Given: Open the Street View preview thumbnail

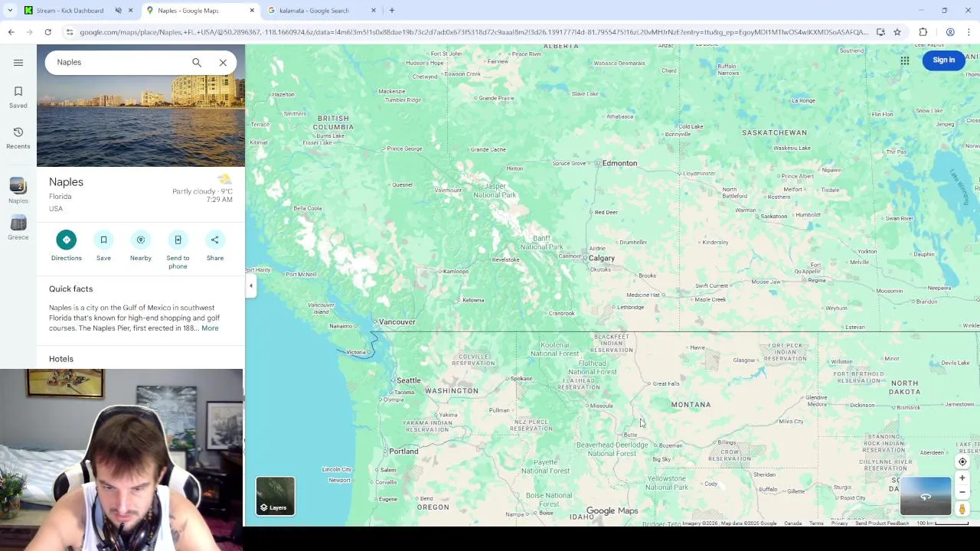Looking at the screenshot, I should (926, 496).
